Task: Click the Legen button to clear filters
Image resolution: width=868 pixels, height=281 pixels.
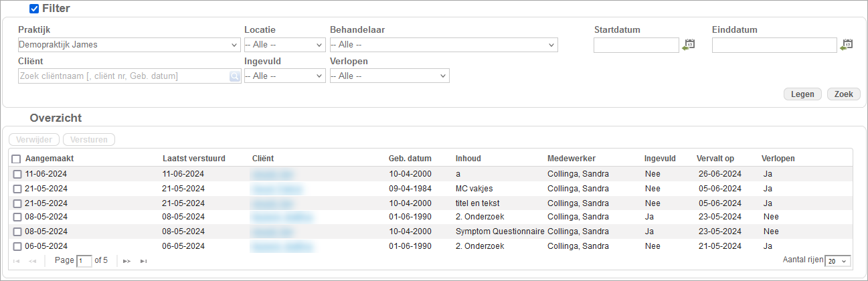Action: (x=802, y=94)
